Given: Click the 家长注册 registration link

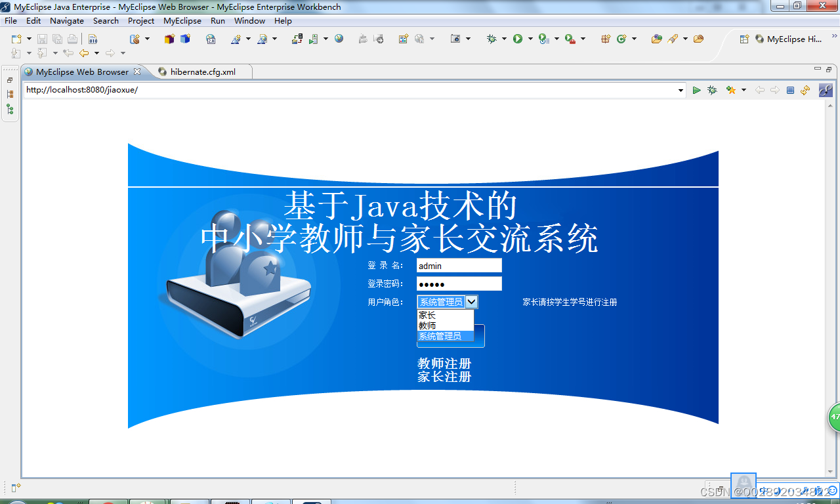Looking at the screenshot, I should point(446,376).
